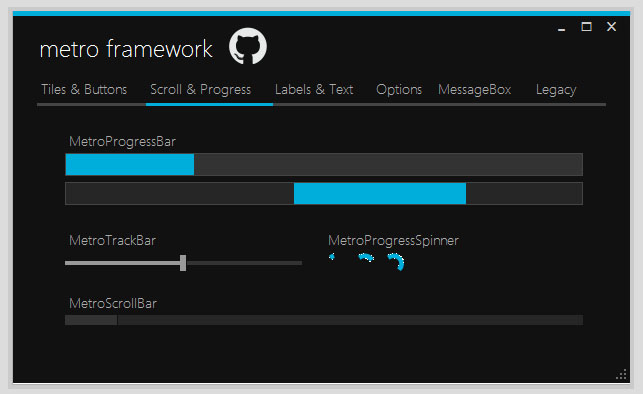643x394 pixels.
Task: Click the MetroTrackBar label
Action: tap(112, 240)
